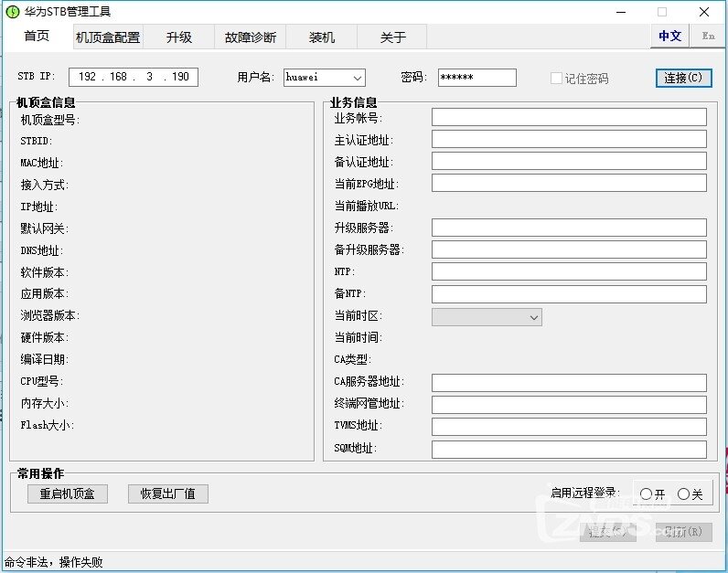
Task: Switch to the 故障诊断 tab
Action: (251, 37)
